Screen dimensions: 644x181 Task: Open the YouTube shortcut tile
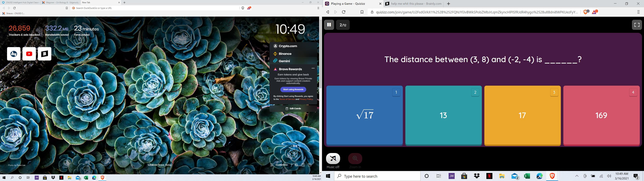(x=29, y=54)
